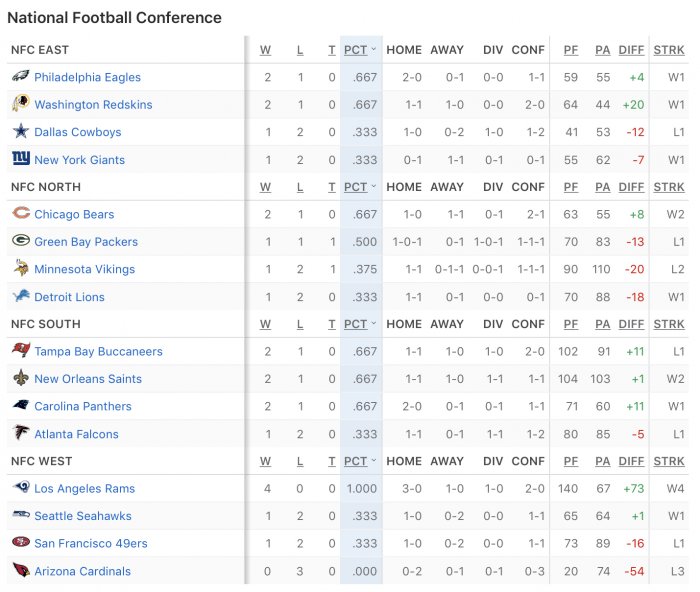The width and height of the screenshot is (700, 592).
Task: Sort NFC East by W column header
Action: pos(265,50)
